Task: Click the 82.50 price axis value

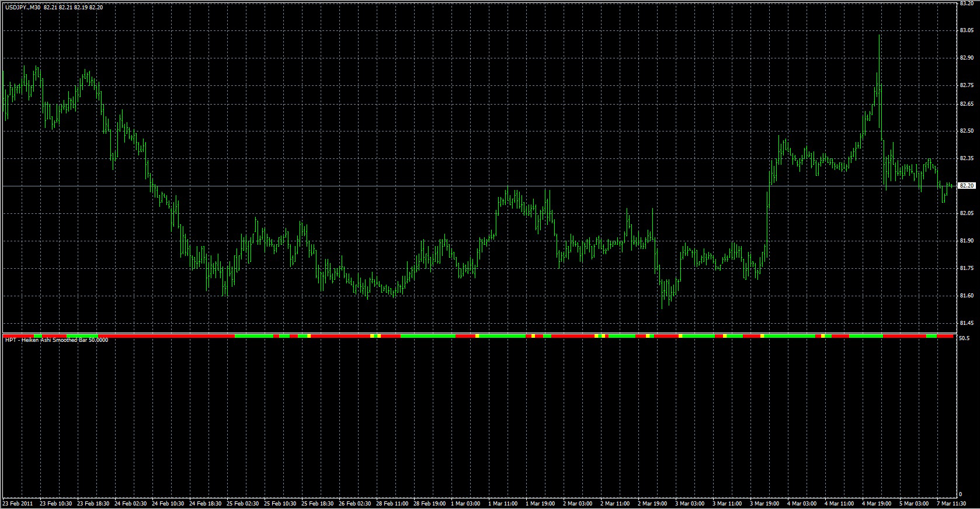Action: pos(967,131)
